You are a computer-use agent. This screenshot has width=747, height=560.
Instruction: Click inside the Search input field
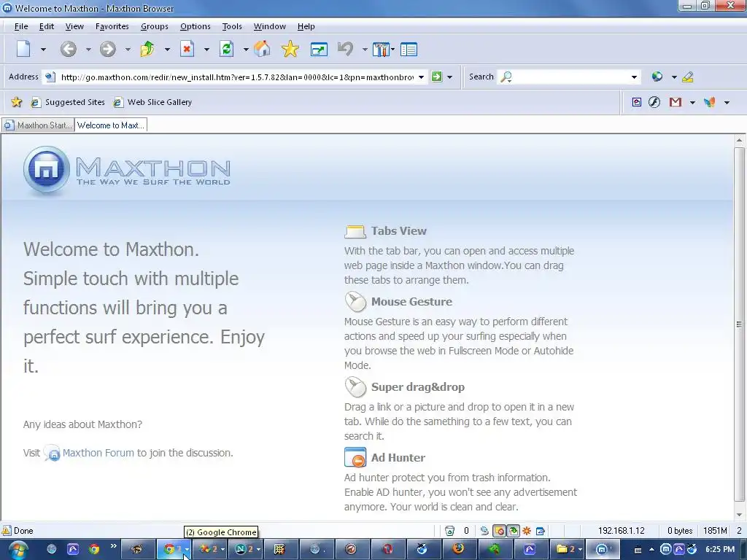click(570, 77)
